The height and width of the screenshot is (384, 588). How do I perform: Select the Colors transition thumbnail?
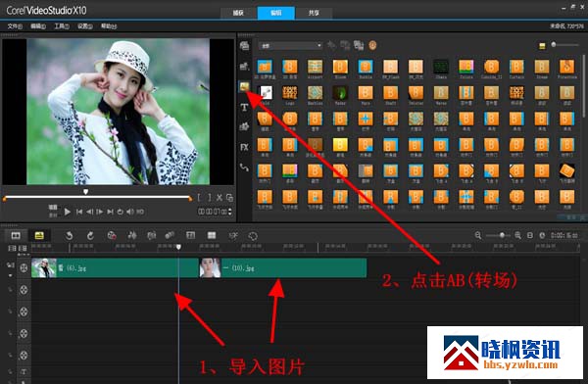click(x=466, y=68)
